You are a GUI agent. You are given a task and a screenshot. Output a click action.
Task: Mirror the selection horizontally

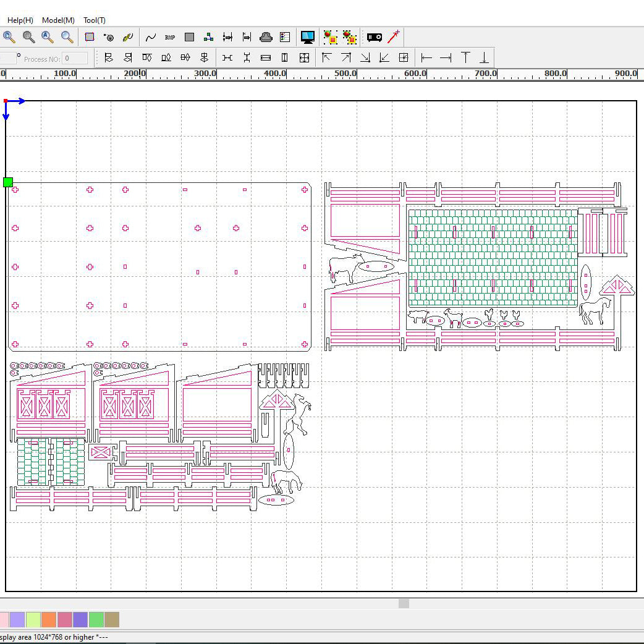[109, 57]
